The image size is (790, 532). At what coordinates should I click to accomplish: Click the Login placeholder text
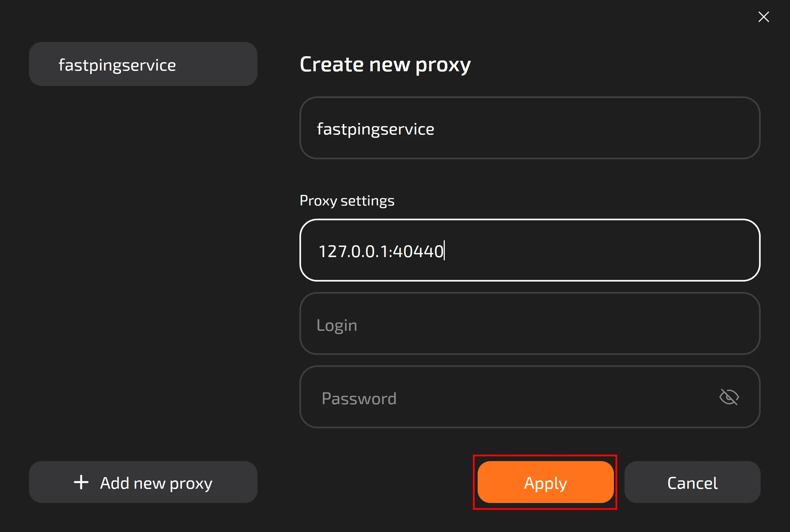(x=336, y=325)
